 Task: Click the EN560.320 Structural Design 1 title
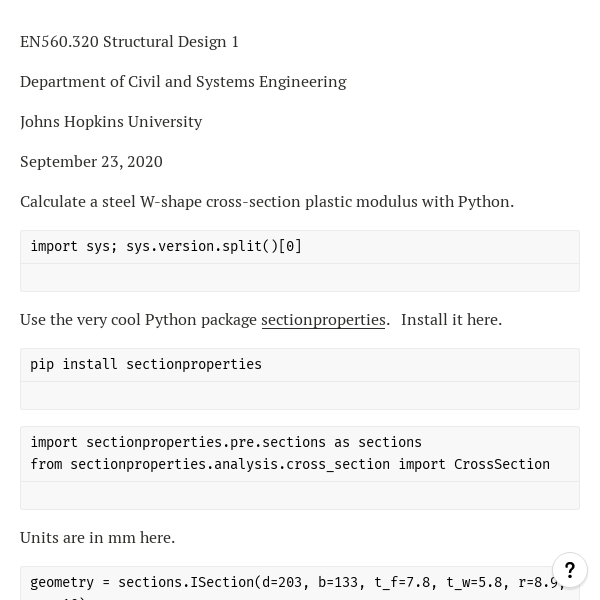pyautogui.click(x=129, y=42)
